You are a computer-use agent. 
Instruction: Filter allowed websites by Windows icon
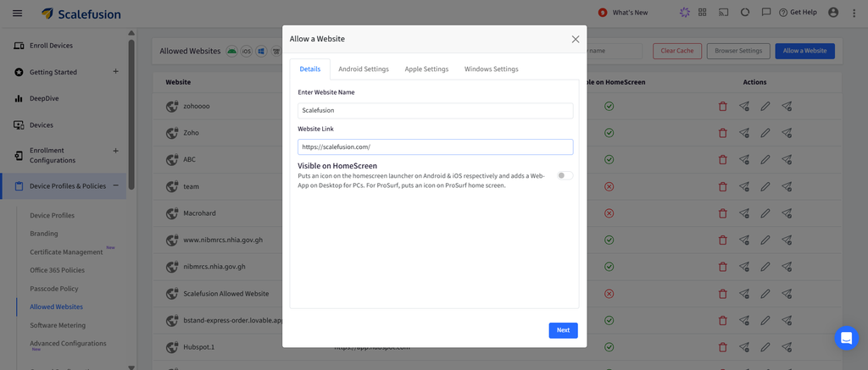coord(261,51)
